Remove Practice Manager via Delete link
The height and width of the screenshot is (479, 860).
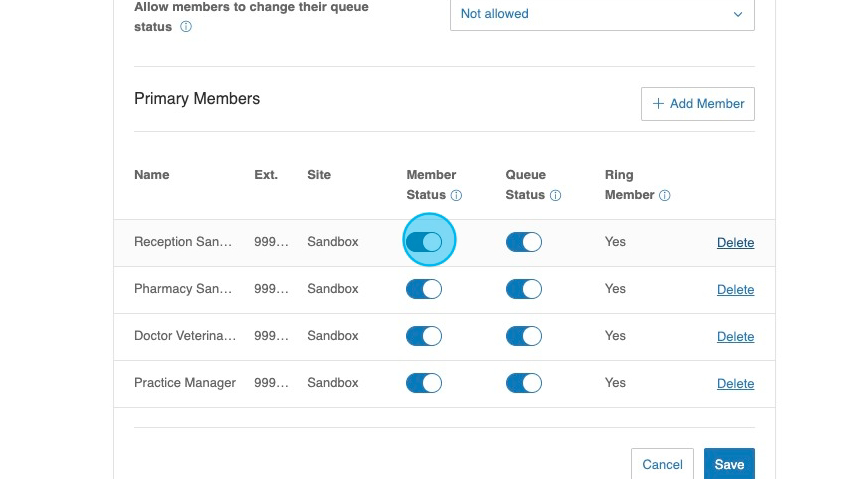[x=735, y=384]
